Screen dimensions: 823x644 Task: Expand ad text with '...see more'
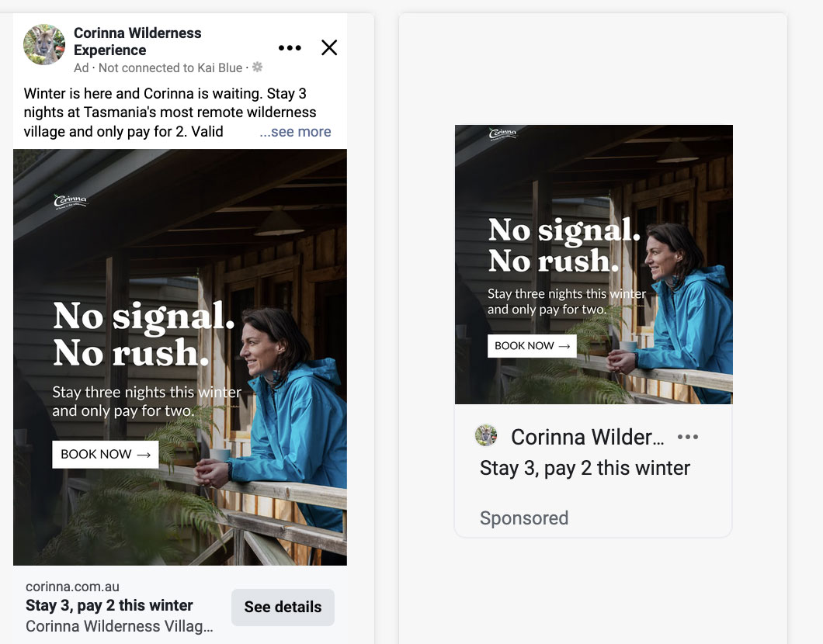(295, 132)
